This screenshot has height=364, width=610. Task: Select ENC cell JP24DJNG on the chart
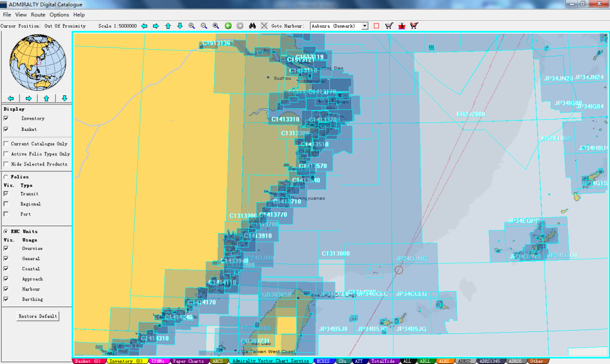pyautogui.click(x=411, y=258)
